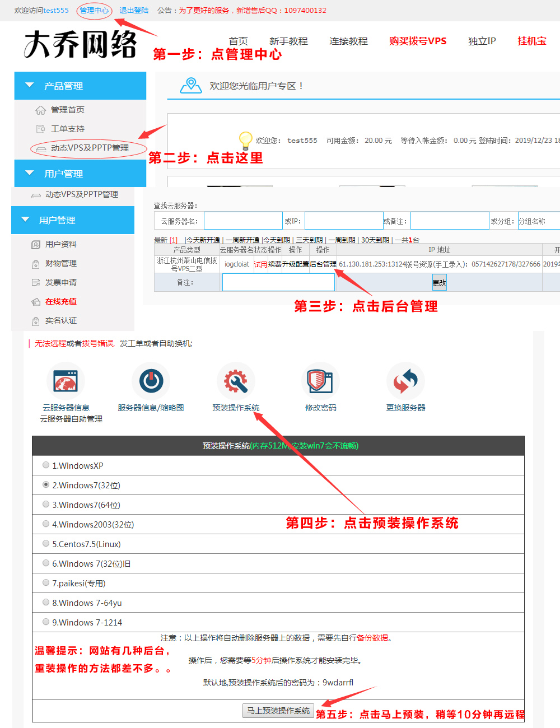Open the 管理首页 home icon
The height and width of the screenshot is (728, 560).
[x=40, y=110]
